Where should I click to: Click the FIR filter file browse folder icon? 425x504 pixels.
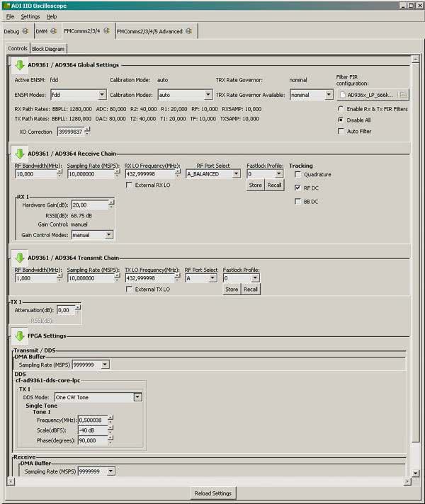[403, 95]
